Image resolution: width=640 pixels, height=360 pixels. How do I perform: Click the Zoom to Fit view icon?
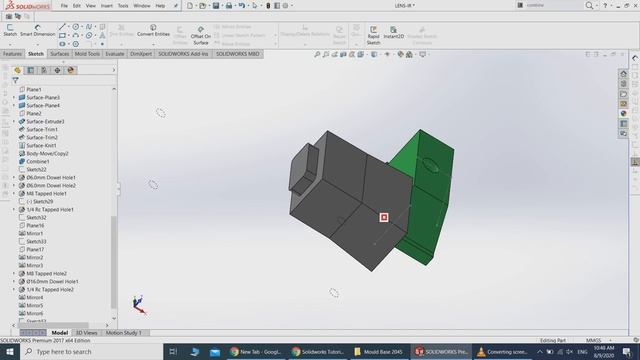point(317,54)
